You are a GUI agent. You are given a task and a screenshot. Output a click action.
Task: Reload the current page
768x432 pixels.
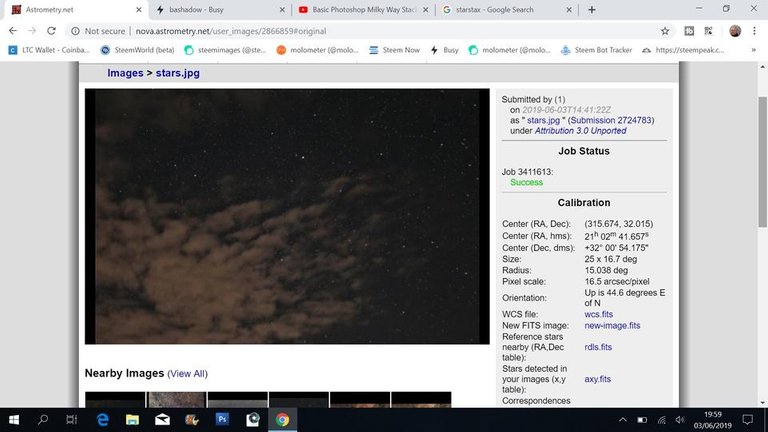click(51, 31)
